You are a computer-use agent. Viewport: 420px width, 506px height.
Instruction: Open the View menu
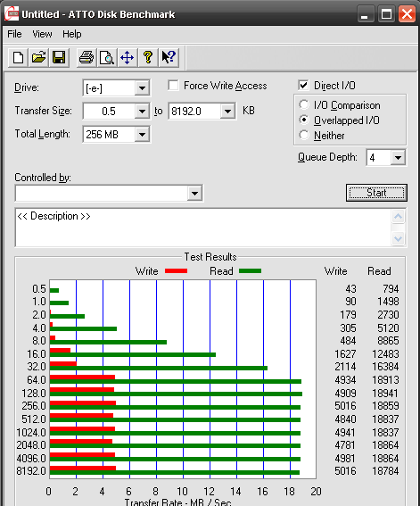tap(42, 34)
